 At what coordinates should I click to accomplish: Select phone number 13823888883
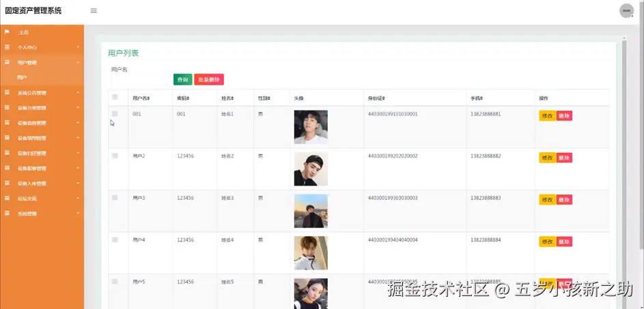point(486,198)
